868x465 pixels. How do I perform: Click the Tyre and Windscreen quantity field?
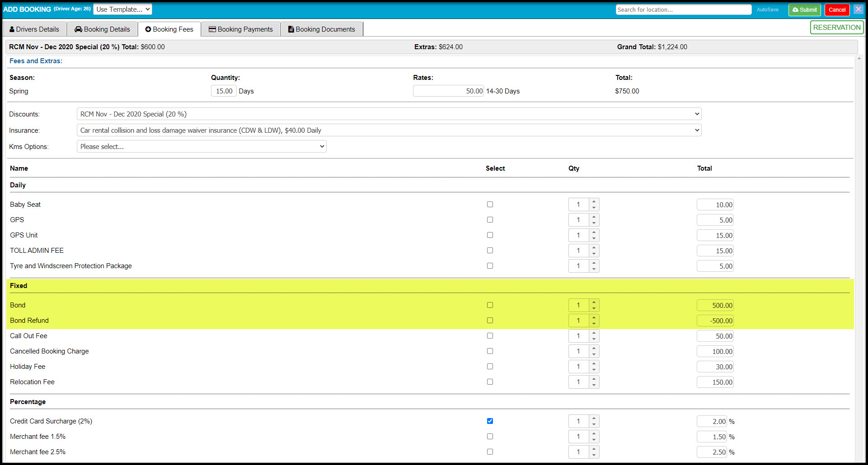(579, 266)
